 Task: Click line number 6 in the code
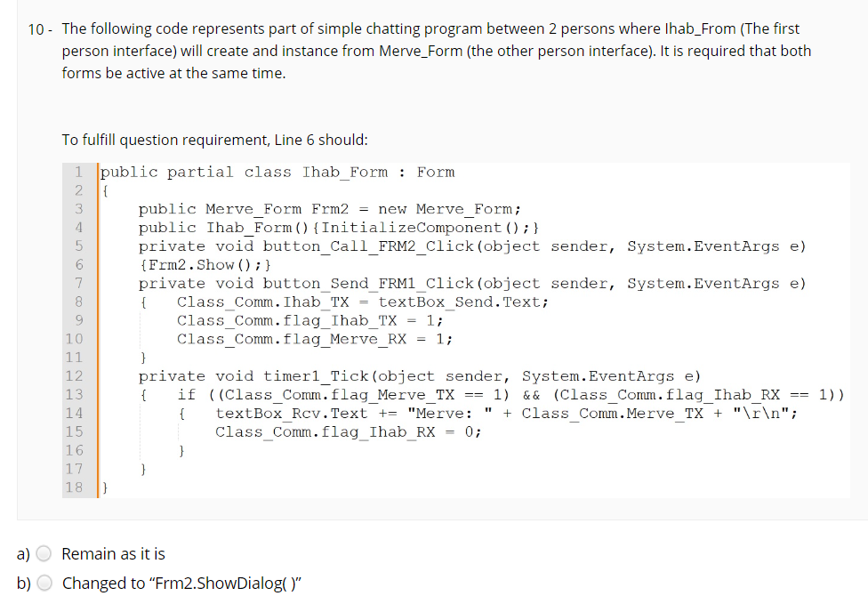79,264
